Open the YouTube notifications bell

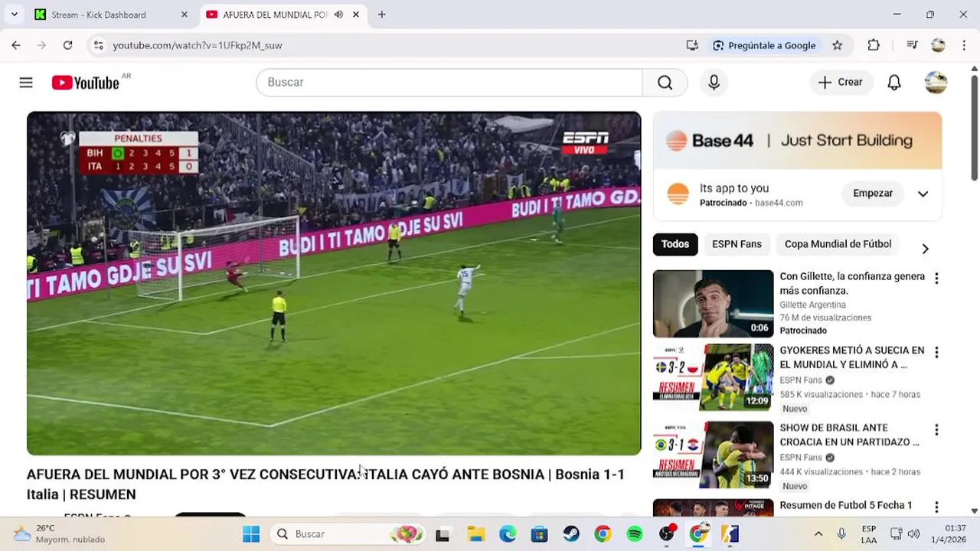(x=894, y=82)
